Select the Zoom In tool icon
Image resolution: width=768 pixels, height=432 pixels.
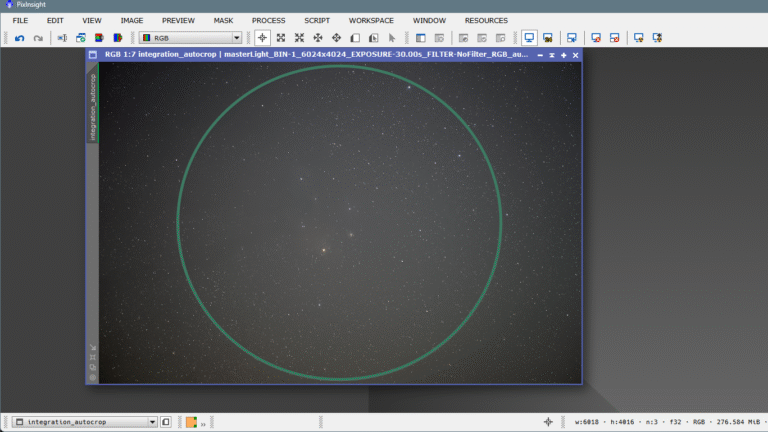[279, 38]
